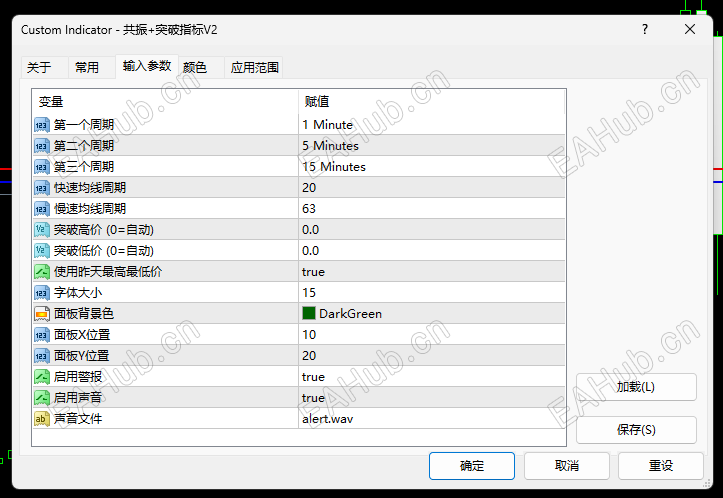
Task: Select the 输入参数 tab
Action: pos(147,66)
